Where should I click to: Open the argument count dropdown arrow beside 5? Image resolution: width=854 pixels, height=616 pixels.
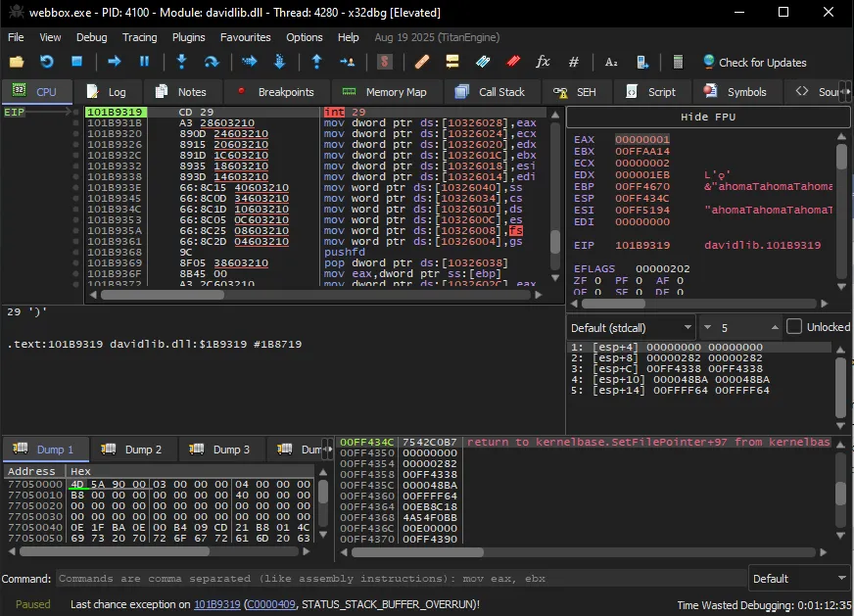click(x=707, y=327)
